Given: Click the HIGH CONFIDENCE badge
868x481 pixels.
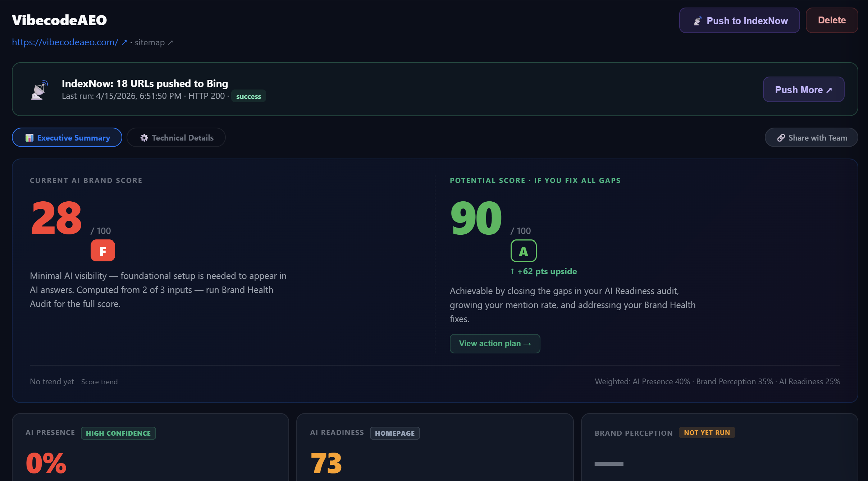Looking at the screenshot, I should 118,433.
